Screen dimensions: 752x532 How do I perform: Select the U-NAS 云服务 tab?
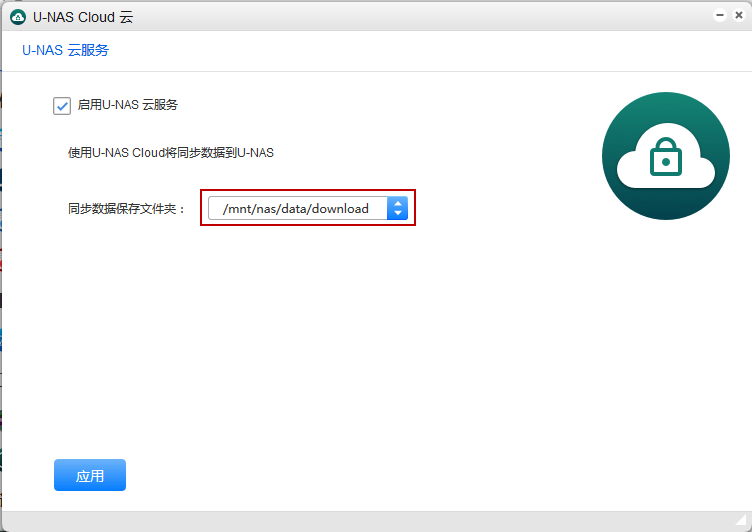click(66, 50)
